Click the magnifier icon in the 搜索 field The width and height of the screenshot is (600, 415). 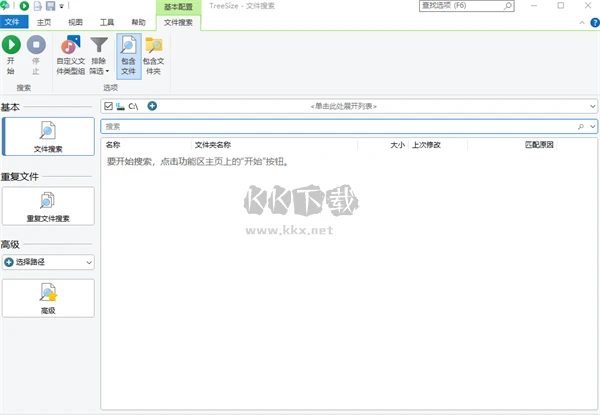click(x=581, y=127)
